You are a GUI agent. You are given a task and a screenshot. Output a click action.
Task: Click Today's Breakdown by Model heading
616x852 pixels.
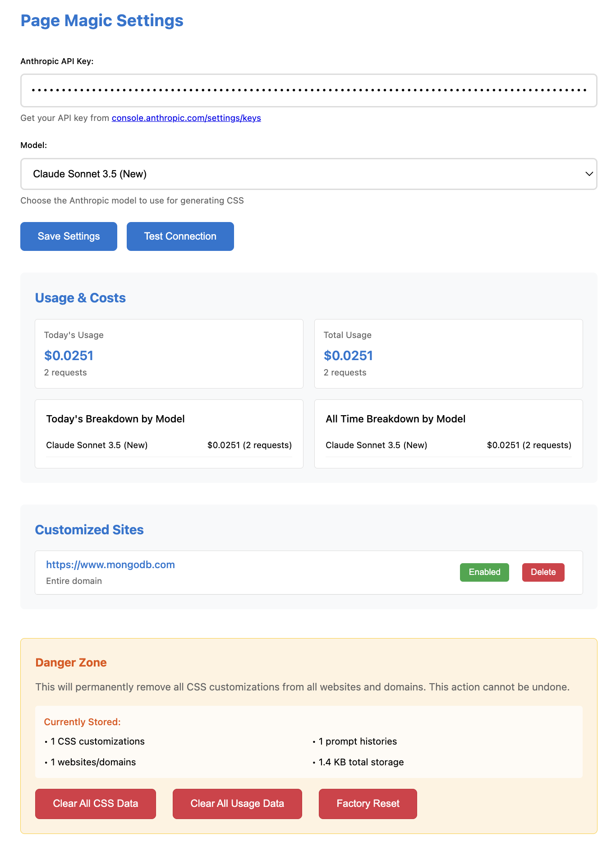pos(115,419)
